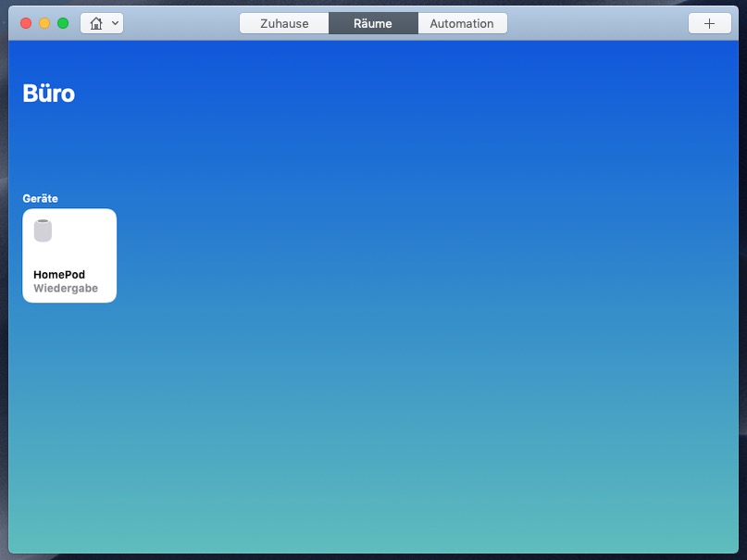Click the plus button to add accessory

709,23
